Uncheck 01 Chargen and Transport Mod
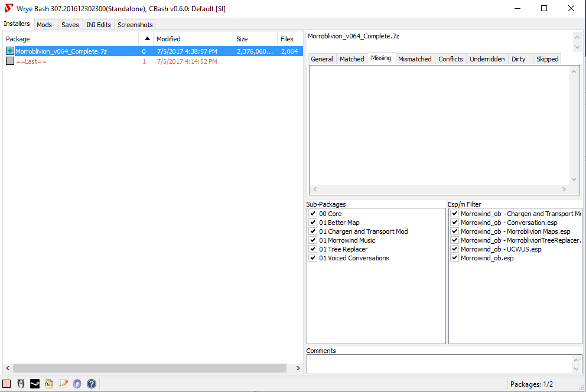 (313, 231)
